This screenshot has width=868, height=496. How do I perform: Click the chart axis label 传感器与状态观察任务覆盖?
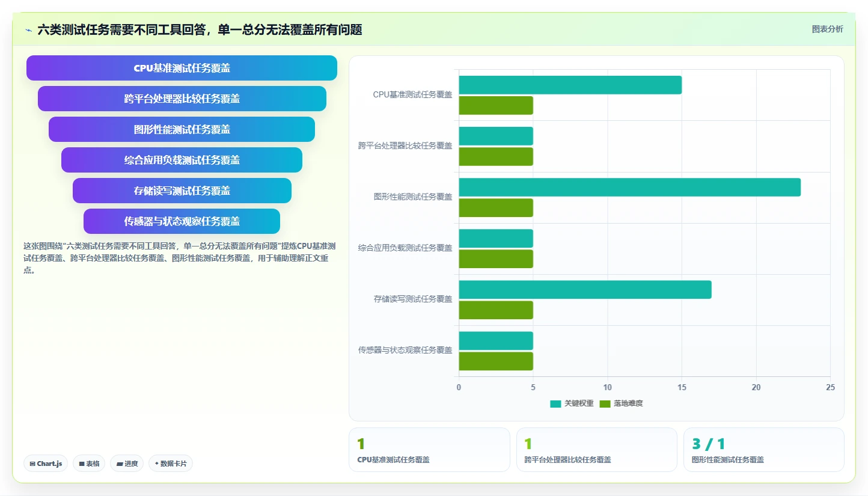pos(405,350)
